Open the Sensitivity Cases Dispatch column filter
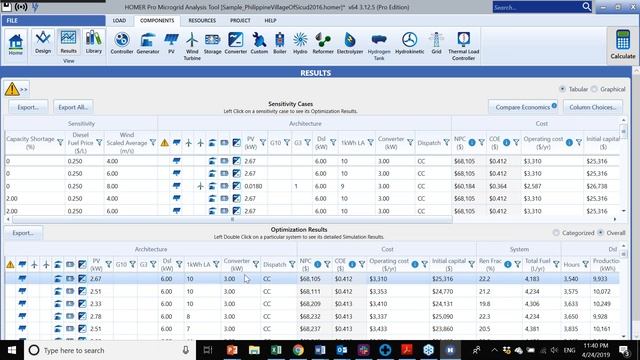Image resolution: width=640 pixels, height=360 pixels. [x=446, y=142]
